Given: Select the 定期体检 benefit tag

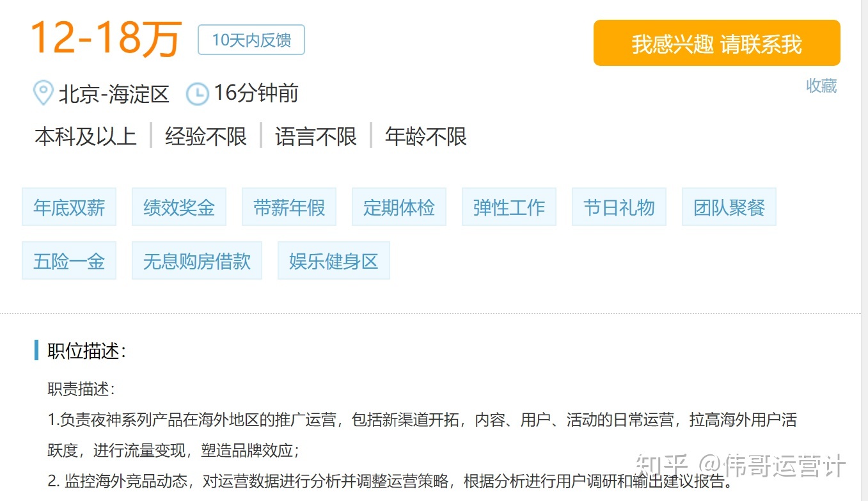Looking at the screenshot, I should tap(399, 207).
